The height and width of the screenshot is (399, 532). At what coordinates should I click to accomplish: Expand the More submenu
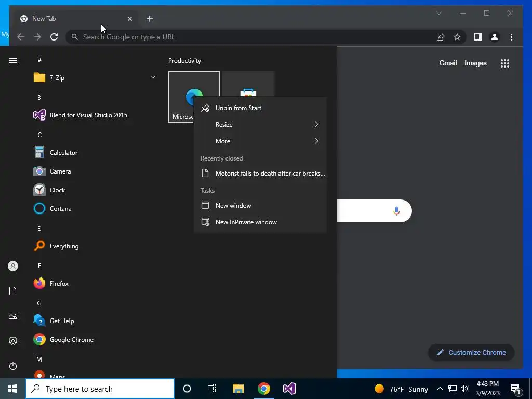[260, 141]
